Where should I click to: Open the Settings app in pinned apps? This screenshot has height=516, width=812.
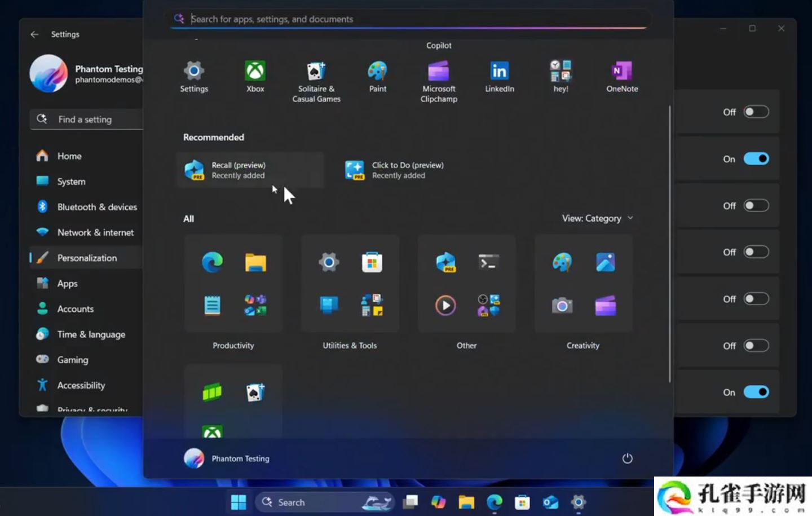[194, 77]
